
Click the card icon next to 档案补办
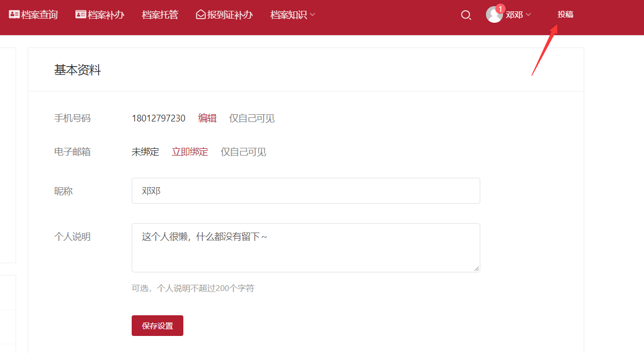tap(81, 14)
